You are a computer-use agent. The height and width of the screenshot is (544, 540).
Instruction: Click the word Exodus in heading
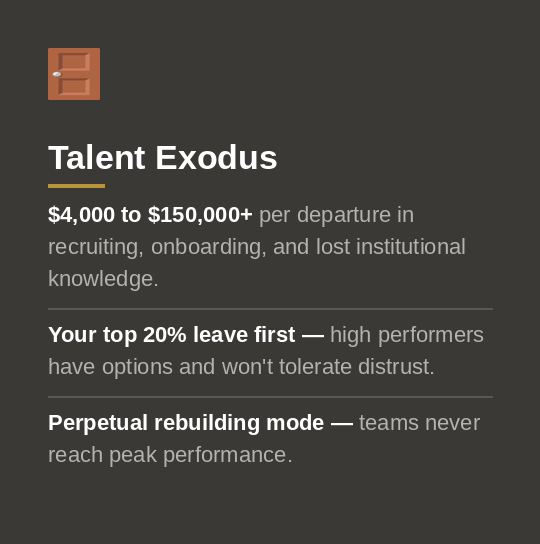216,158
